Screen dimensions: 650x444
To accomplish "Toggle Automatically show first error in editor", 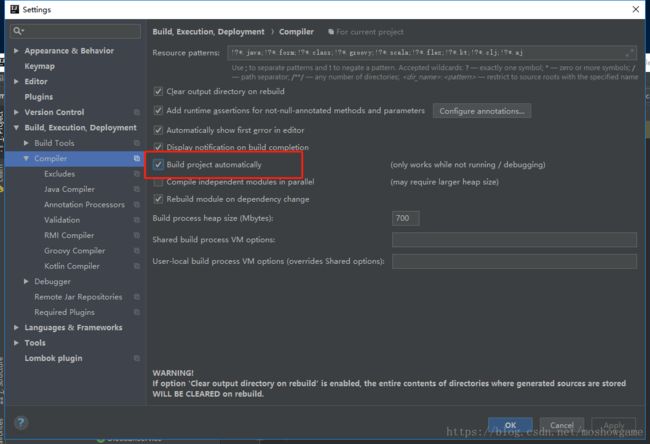I will [158, 130].
